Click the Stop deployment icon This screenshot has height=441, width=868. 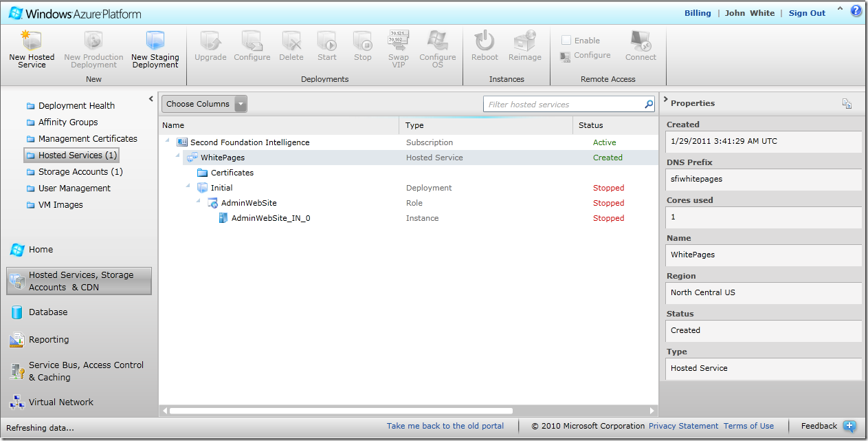point(363,41)
